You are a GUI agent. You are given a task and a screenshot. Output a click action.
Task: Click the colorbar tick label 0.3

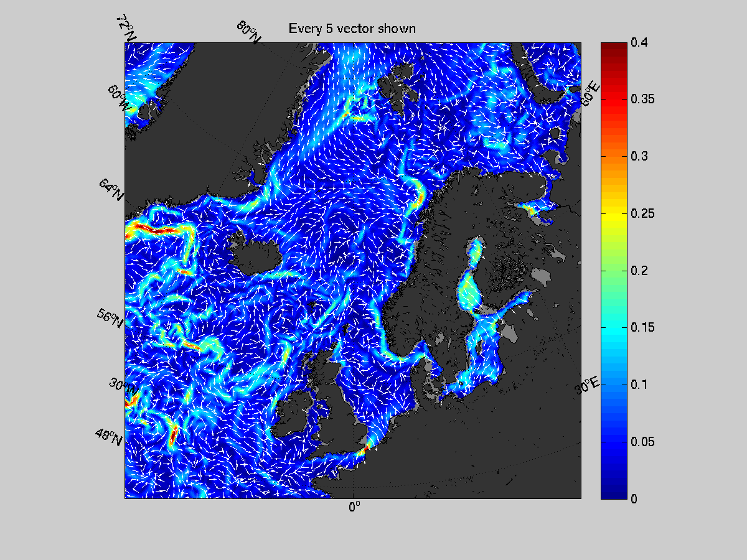(x=639, y=156)
